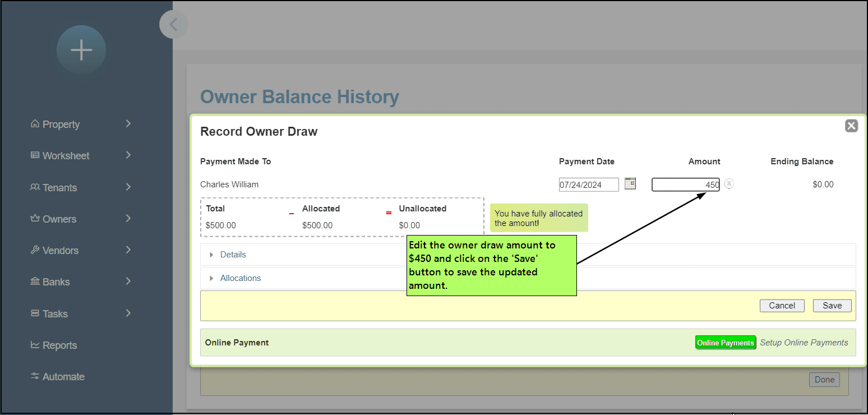Click the Save button
Viewport: 868px width, 415px height.
coord(832,306)
